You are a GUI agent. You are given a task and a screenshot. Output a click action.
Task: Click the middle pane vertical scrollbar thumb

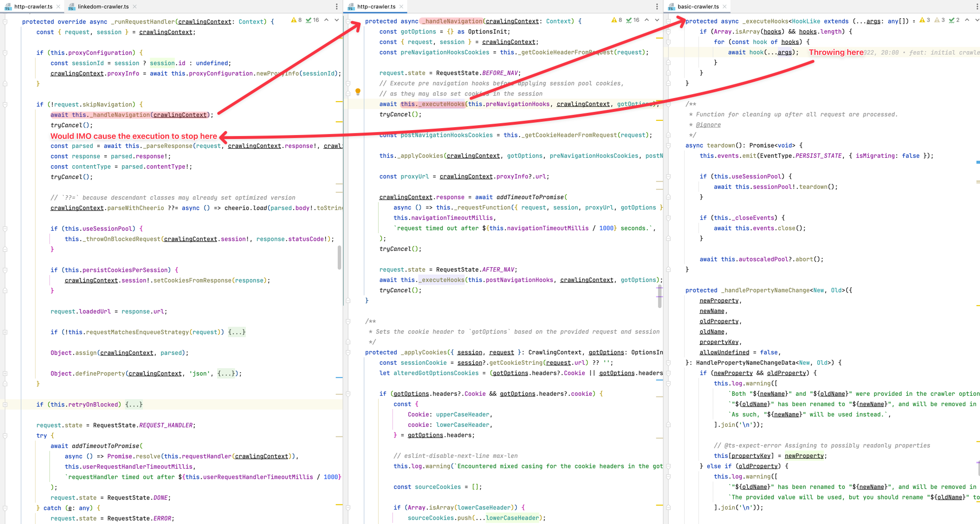point(660,296)
